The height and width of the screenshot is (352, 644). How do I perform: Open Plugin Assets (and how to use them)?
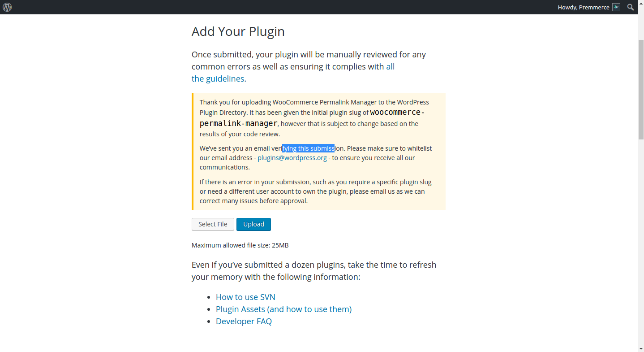(x=283, y=309)
